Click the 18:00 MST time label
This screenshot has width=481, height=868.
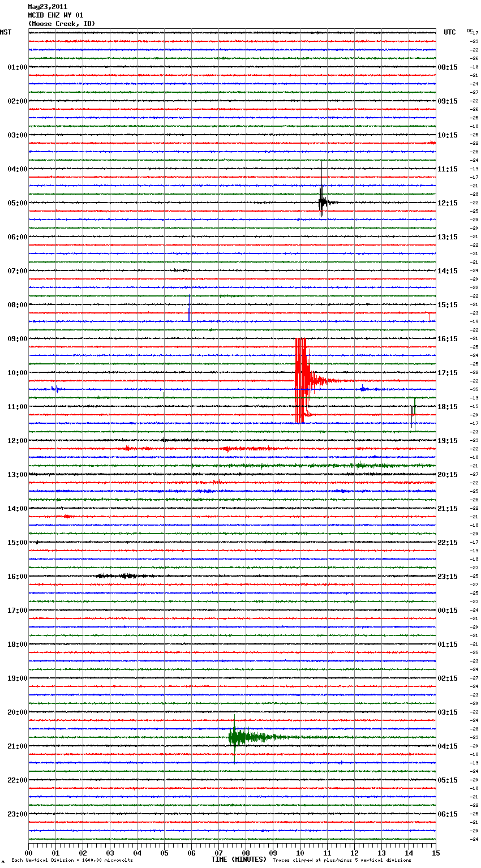[17, 644]
